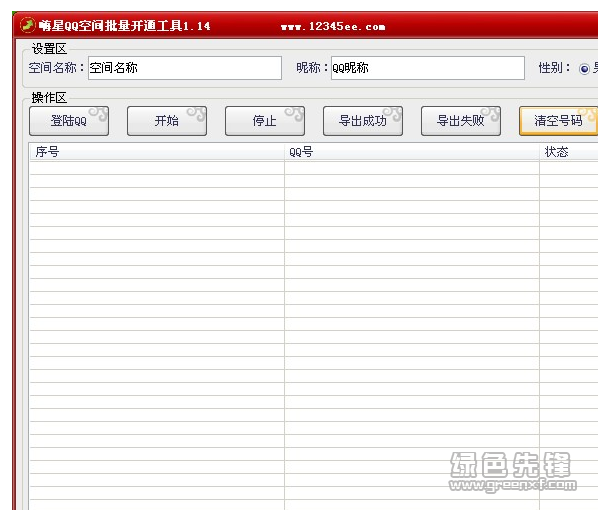Focus the QQ昵称 text field
The image size is (598, 510).
point(428,68)
